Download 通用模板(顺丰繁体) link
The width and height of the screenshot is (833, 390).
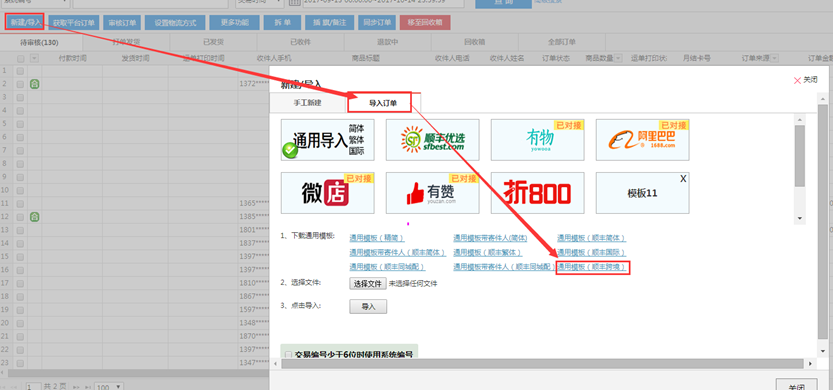[487, 252]
